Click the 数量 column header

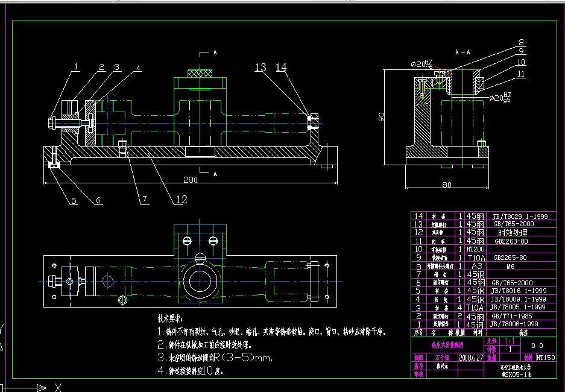click(x=460, y=332)
